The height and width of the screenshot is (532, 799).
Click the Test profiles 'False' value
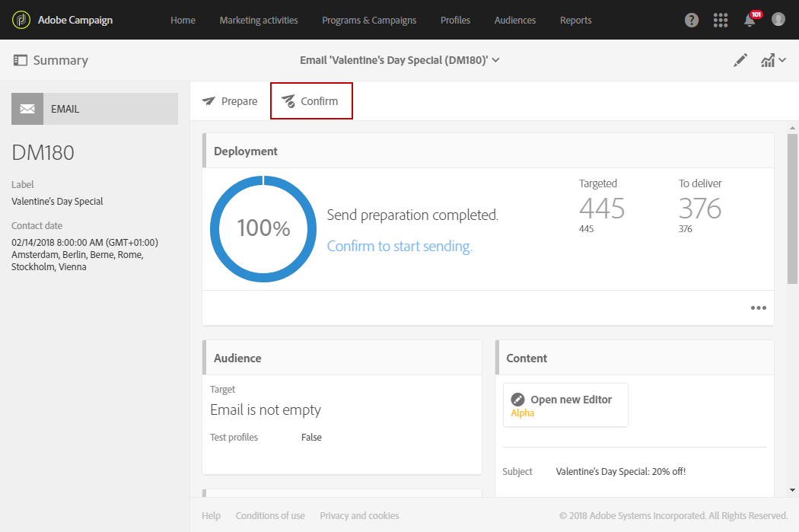pyautogui.click(x=311, y=437)
